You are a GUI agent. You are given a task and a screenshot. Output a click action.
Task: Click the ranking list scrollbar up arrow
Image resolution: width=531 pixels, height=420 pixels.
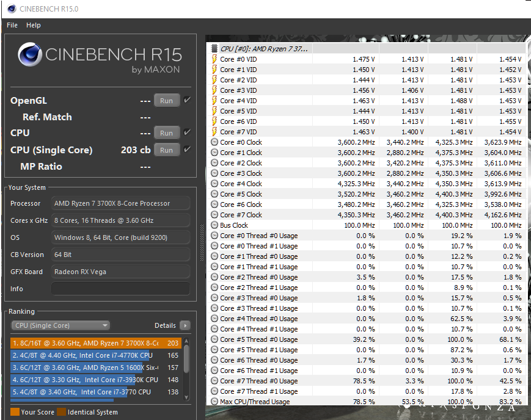click(186, 341)
